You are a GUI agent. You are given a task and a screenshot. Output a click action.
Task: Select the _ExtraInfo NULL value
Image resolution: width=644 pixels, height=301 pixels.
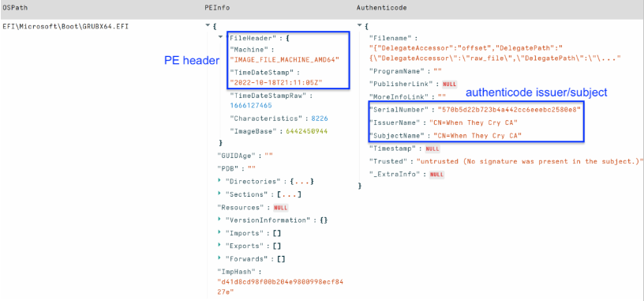tap(436, 175)
